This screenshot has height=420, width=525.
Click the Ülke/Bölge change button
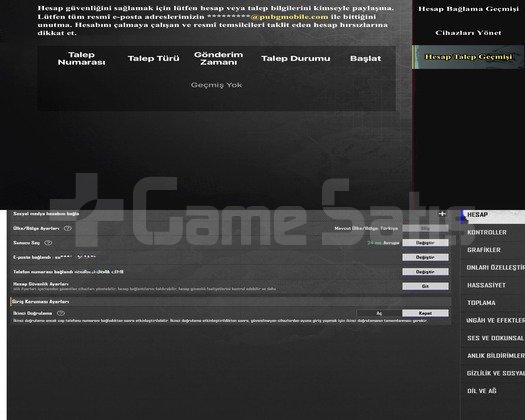point(425,228)
